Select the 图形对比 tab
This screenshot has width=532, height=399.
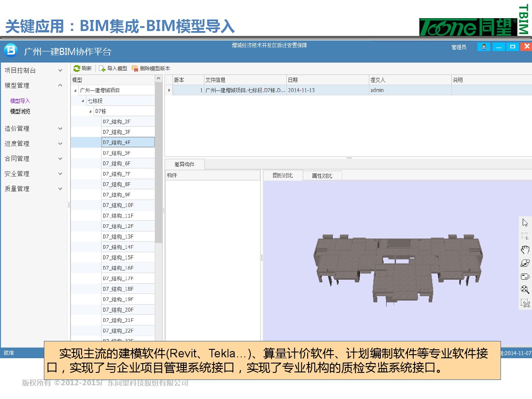(283, 175)
